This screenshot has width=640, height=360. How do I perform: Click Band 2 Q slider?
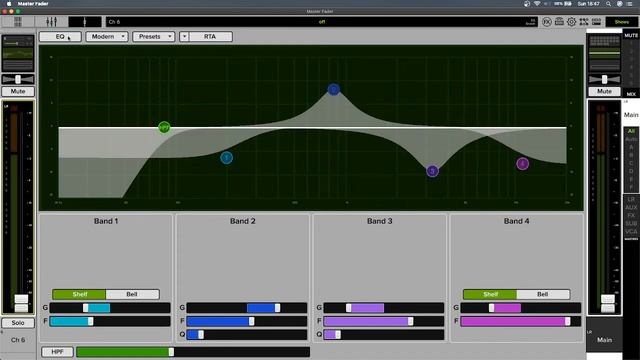tap(247, 335)
